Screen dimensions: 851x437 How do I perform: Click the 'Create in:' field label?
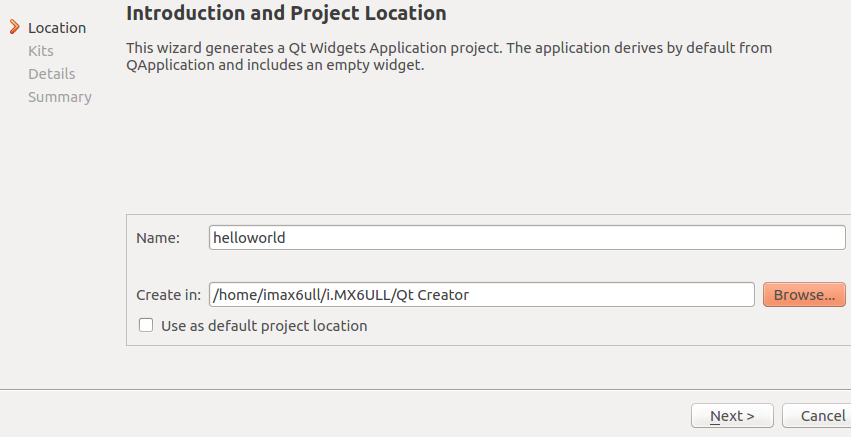pos(168,295)
